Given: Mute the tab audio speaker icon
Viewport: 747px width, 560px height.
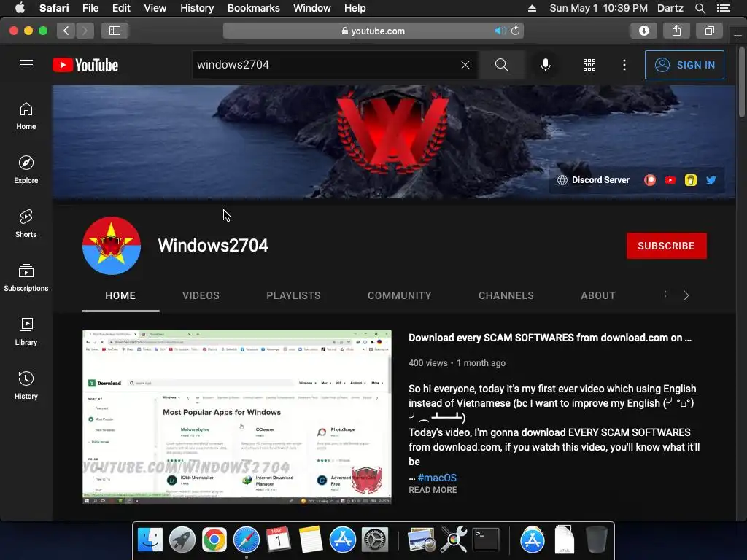Looking at the screenshot, I should 500,31.
